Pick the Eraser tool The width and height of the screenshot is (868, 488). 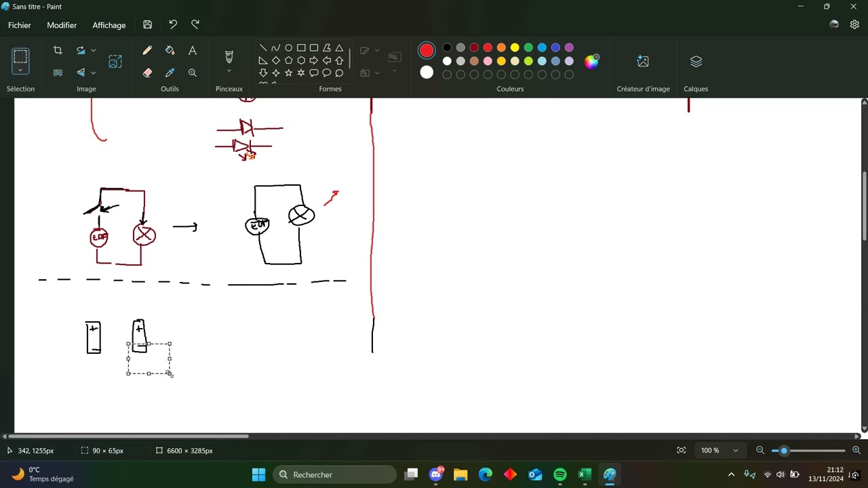(147, 73)
